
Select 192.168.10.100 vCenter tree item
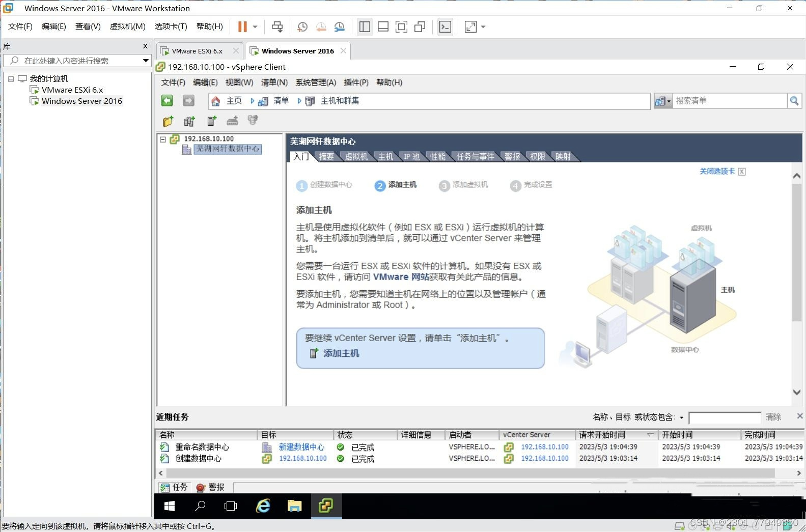tap(209, 138)
